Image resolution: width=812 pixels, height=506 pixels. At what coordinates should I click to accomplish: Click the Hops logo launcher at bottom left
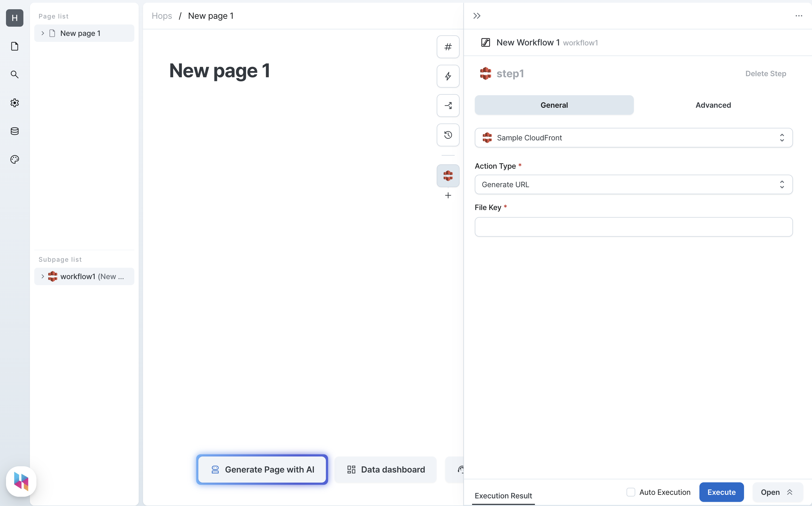tap(21, 481)
